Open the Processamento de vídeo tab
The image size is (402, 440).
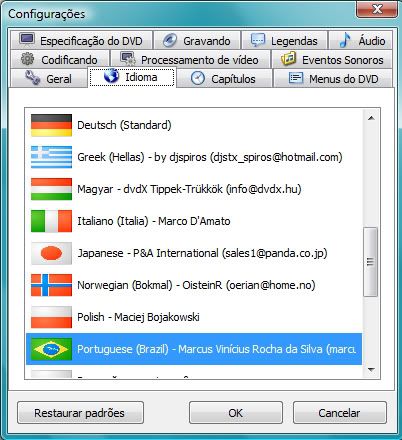190,59
